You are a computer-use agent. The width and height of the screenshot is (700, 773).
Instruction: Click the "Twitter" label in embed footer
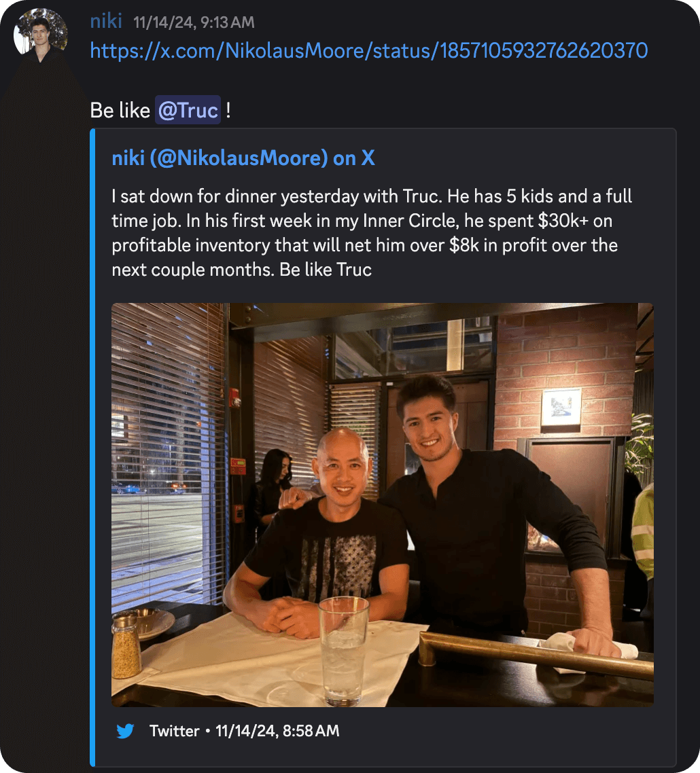pyautogui.click(x=174, y=731)
